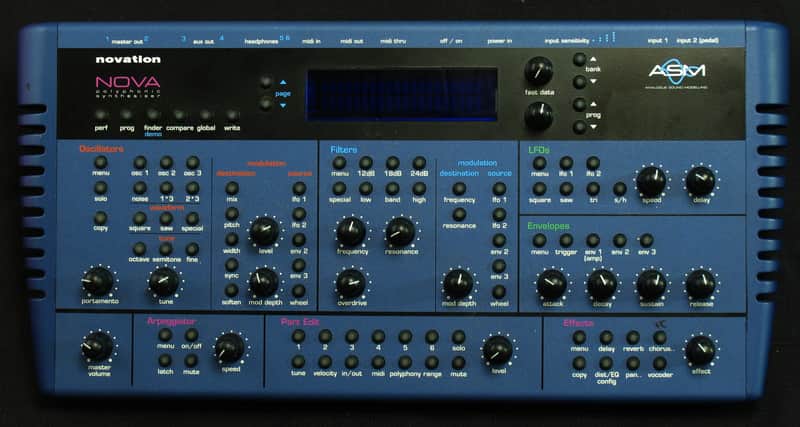Select the 12dB filter slope

tap(366, 163)
